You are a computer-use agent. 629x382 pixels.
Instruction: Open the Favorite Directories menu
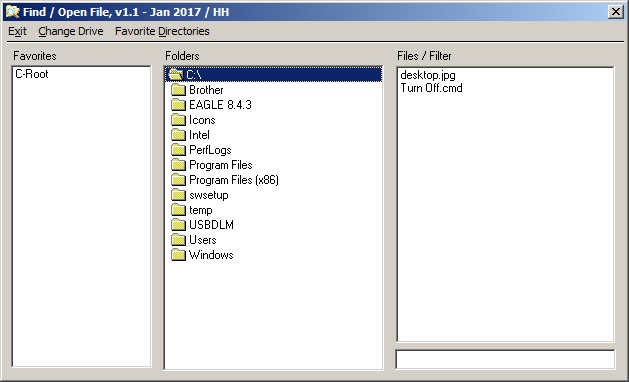point(162,31)
